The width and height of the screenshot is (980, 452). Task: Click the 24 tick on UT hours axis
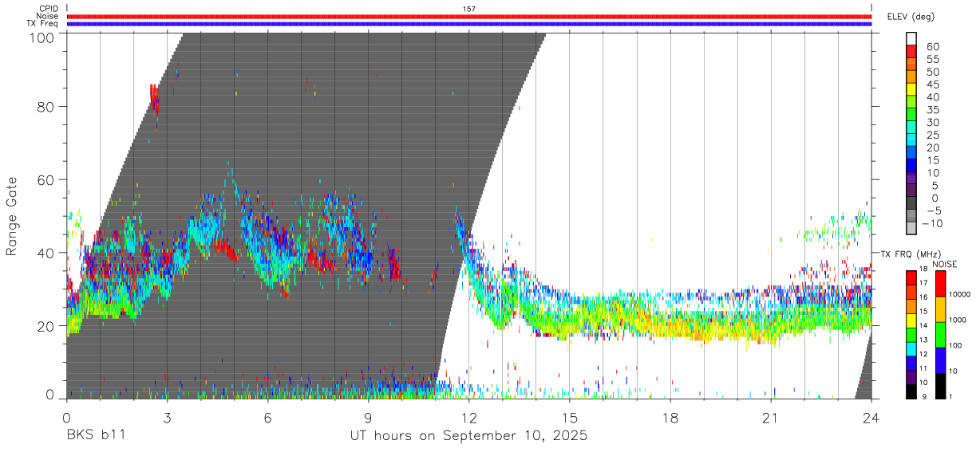[871, 417]
